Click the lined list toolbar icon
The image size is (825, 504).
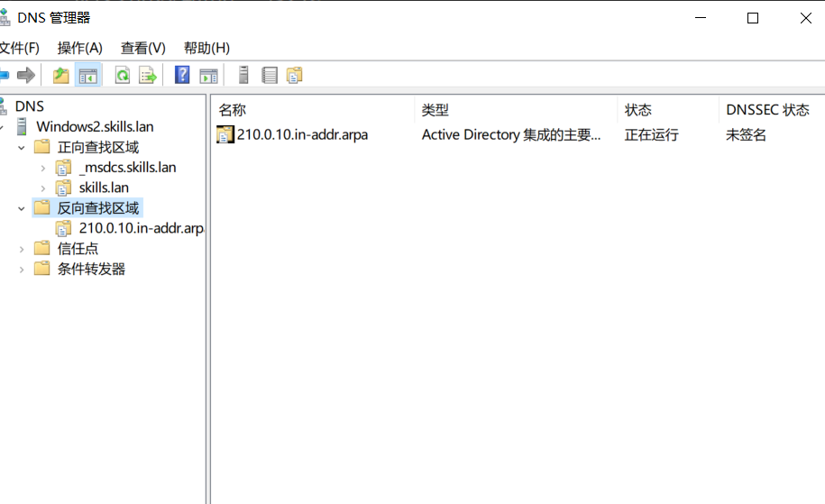(269, 75)
